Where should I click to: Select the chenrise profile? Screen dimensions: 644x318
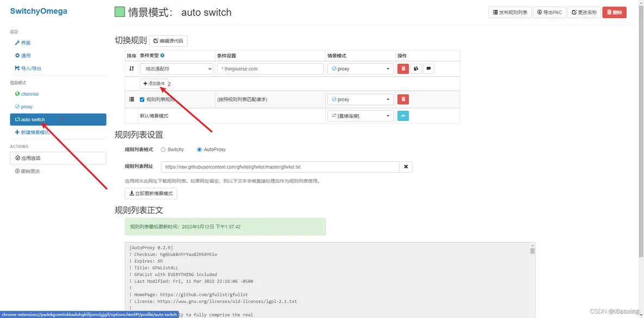pyautogui.click(x=27, y=94)
